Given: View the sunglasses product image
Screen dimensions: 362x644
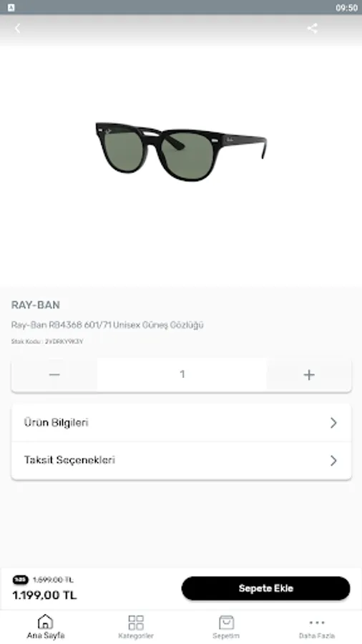Looking at the screenshot, I should tap(181, 152).
